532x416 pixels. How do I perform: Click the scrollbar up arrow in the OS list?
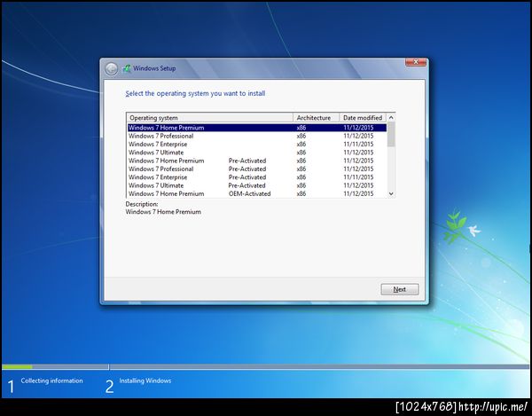click(x=391, y=117)
